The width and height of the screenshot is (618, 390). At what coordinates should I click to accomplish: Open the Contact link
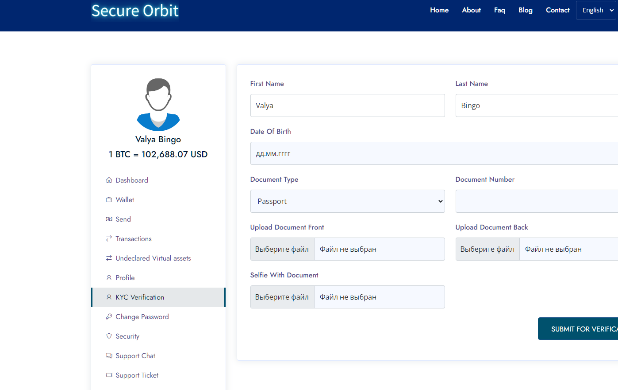557,10
